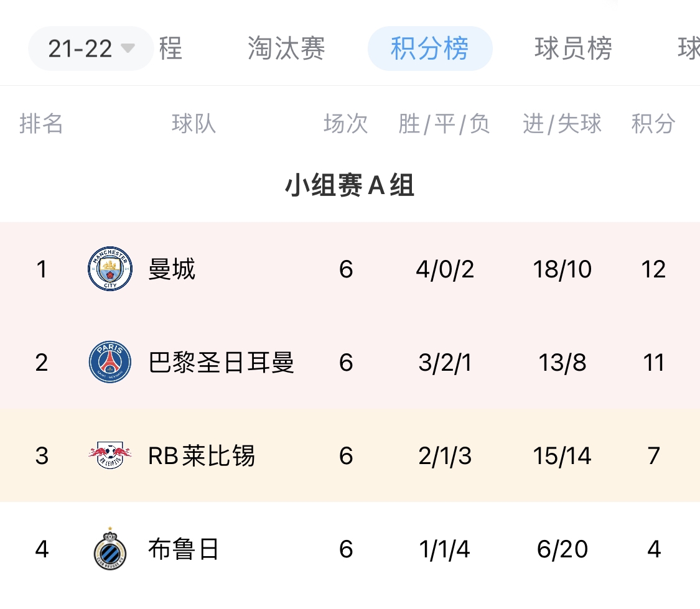Switch to the 淘汰赛 tab
Viewport: 700px width, 609px height.
(x=286, y=48)
